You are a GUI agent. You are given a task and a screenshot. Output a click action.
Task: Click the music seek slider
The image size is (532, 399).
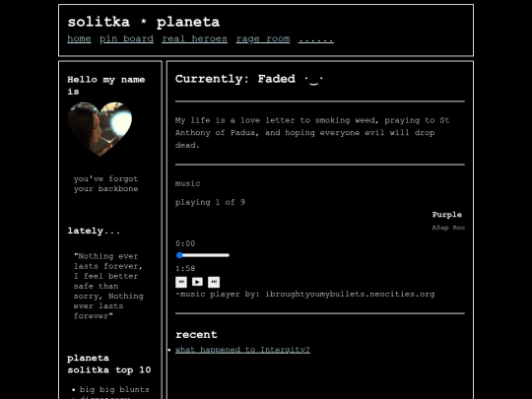203,255
